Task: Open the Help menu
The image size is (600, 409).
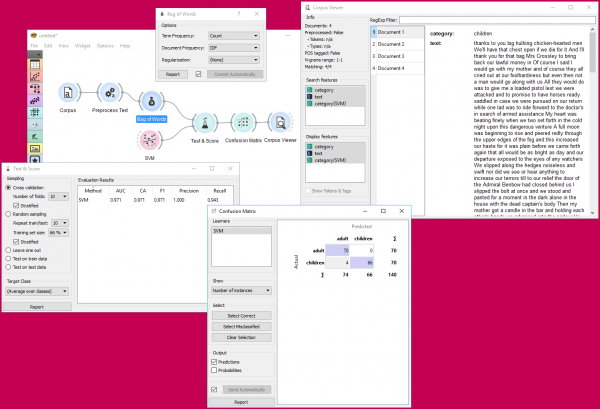Action: 125,46
